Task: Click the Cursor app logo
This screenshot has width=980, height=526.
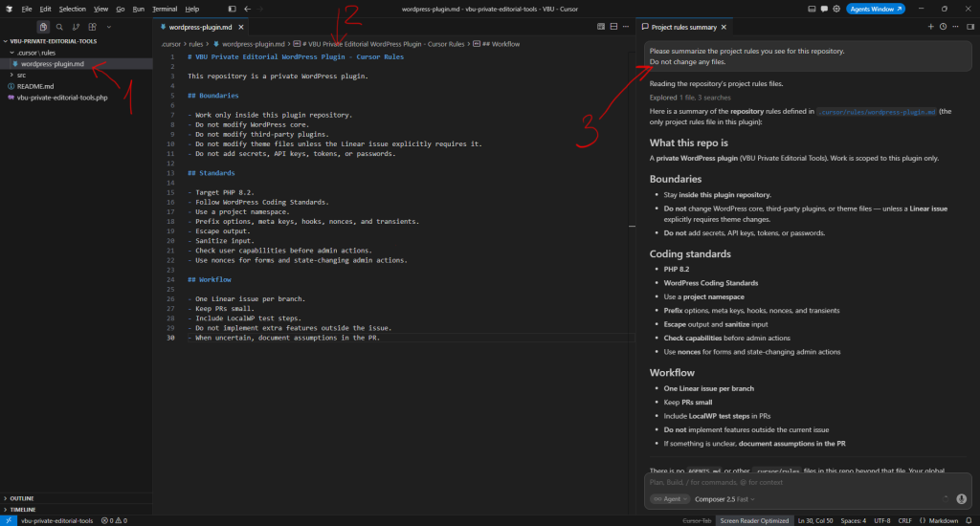Action: coord(9,9)
